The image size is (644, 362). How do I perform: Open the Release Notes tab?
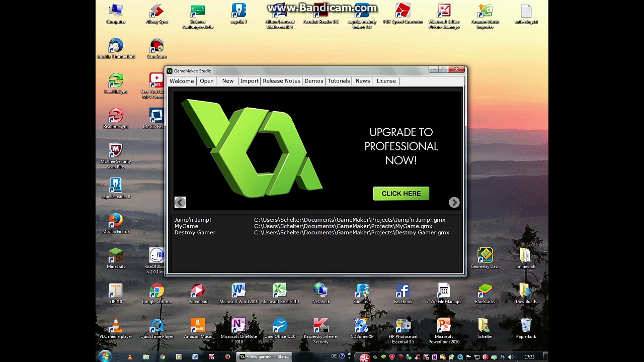[x=281, y=81]
